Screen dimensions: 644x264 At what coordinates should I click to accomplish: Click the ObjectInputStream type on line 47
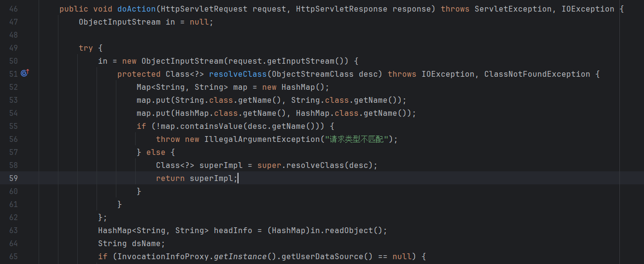[120, 22]
